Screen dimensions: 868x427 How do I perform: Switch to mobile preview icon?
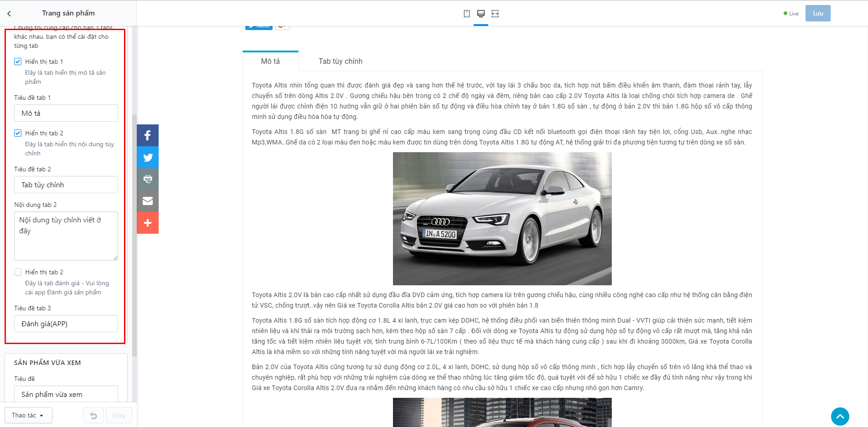[x=467, y=14]
